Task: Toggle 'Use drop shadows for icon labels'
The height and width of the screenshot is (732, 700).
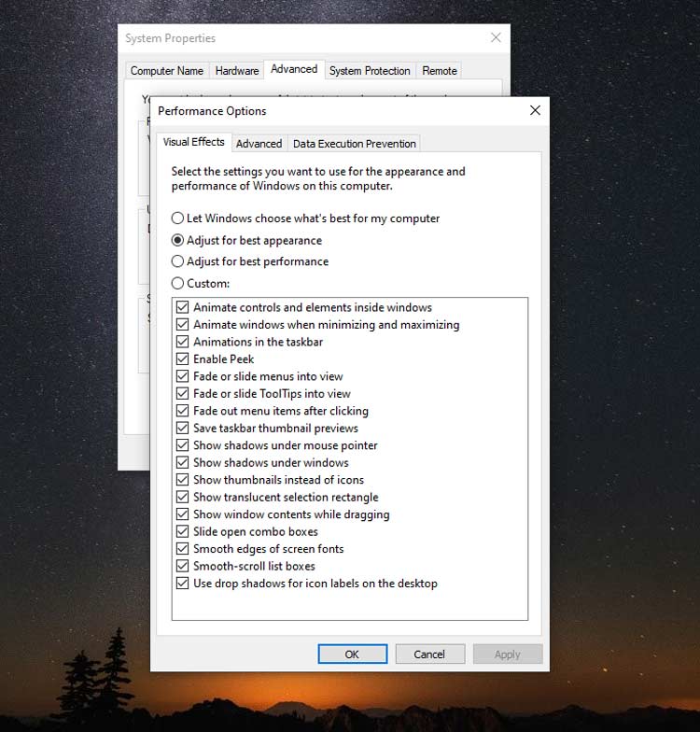Action: (183, 584)
